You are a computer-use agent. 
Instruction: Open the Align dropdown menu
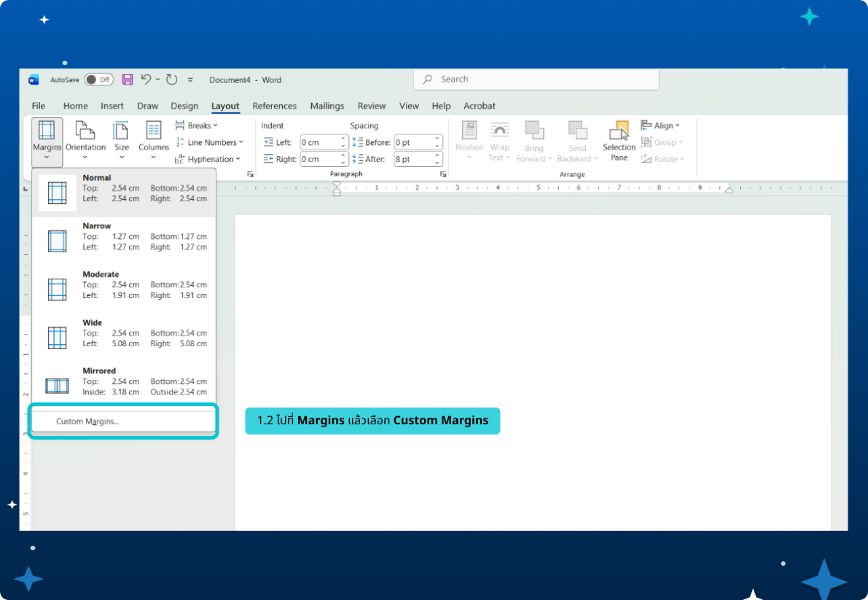661,125
